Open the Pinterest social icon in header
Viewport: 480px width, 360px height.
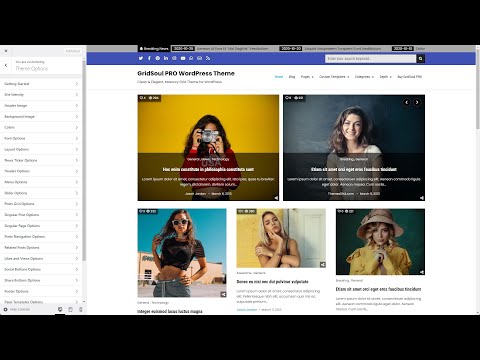(157, 58)
